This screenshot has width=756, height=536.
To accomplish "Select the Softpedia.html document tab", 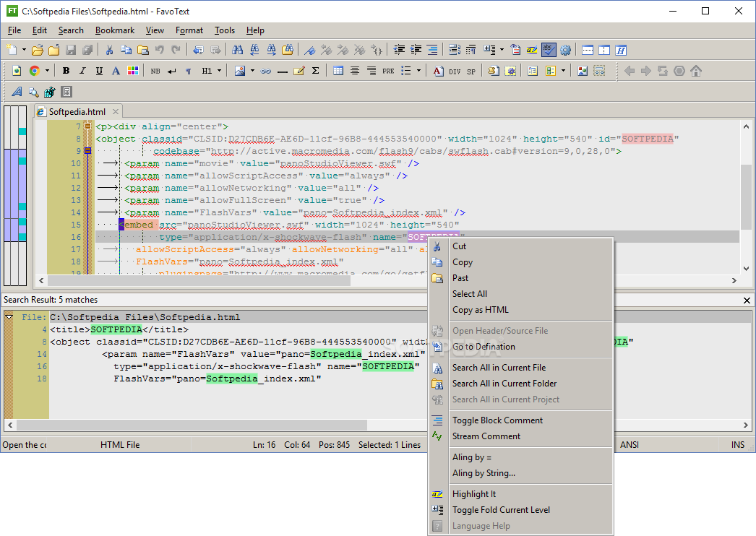I will click(77, 112).
